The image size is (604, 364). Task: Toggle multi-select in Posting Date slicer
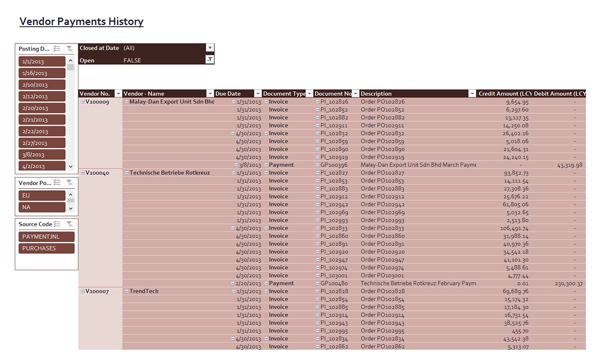click(57, 49)
